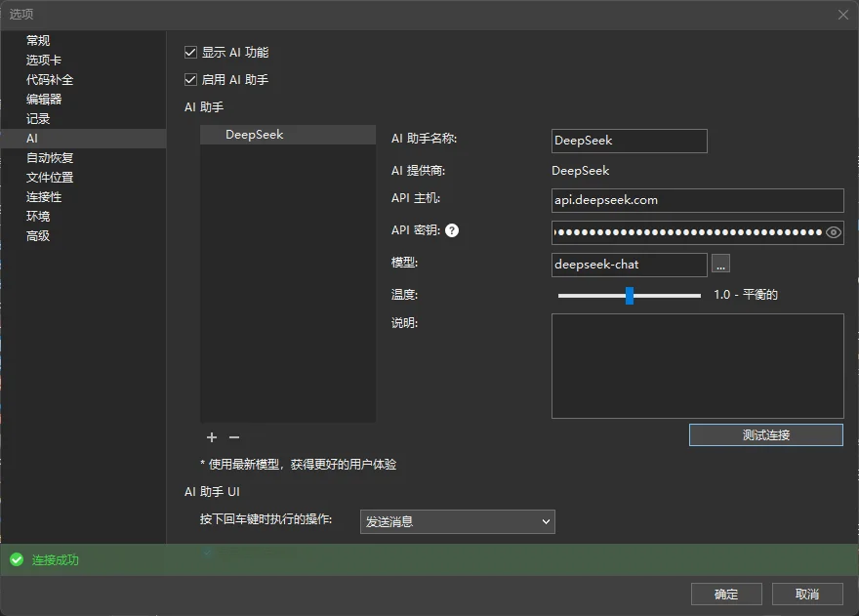Open the 连接性 settings category
This screenshot has width=859, height=616.
(x=83, y=197)
